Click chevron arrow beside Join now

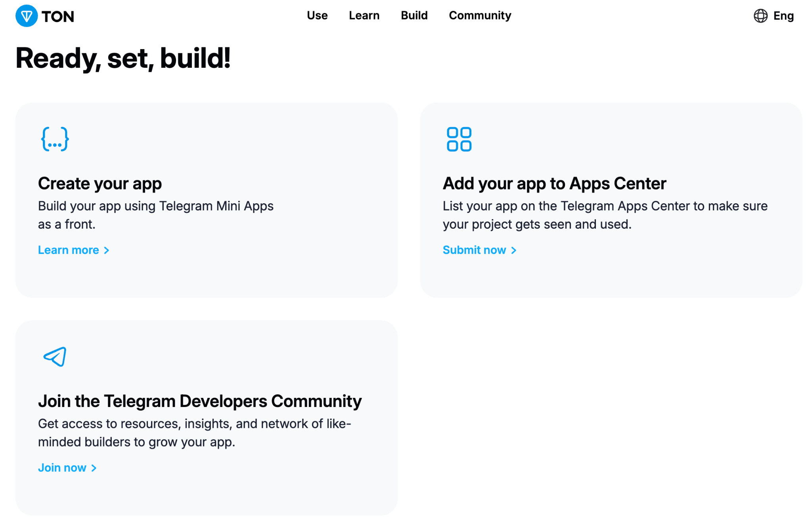pos(94,468)
